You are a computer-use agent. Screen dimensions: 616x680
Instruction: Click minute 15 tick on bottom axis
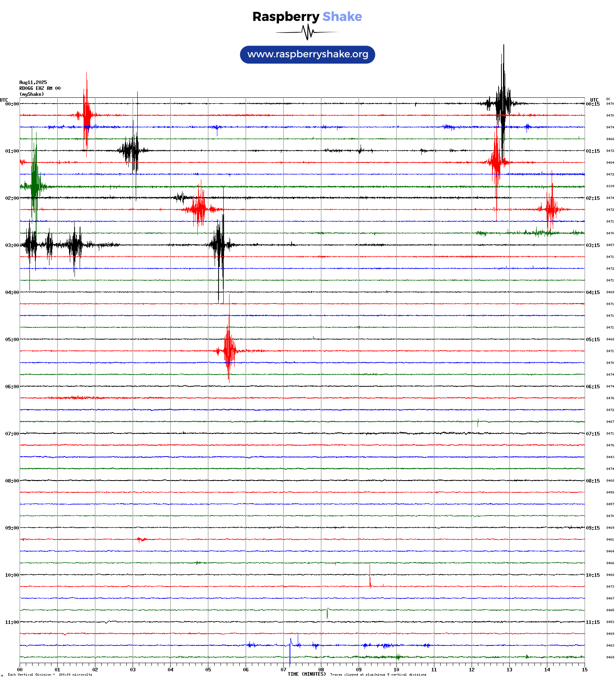pos(584,670)
